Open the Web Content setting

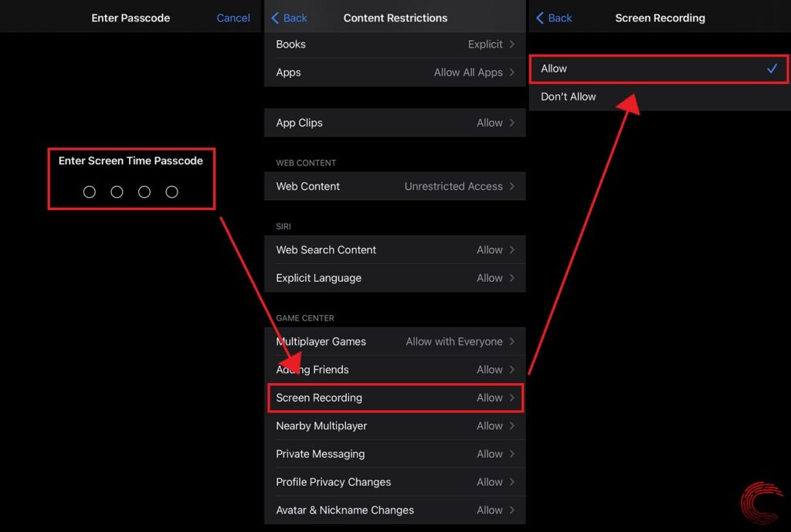pyautogui.click(x=395, y=186)
